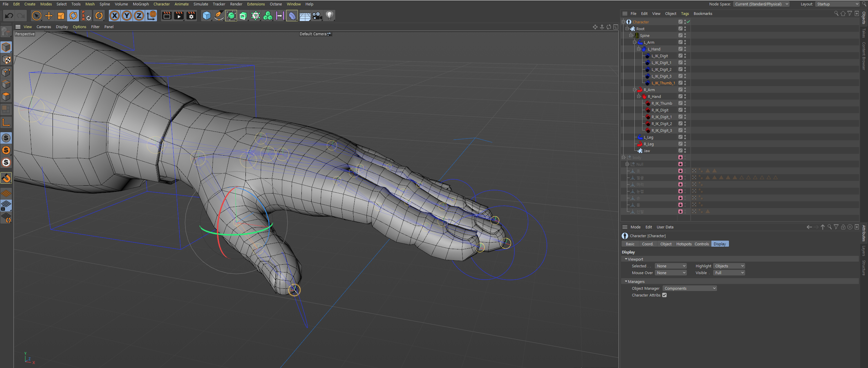Enable Polygons mode in left palette
Image resolution: width=868 pixels, height=368 pixels.
coord(6,97)
